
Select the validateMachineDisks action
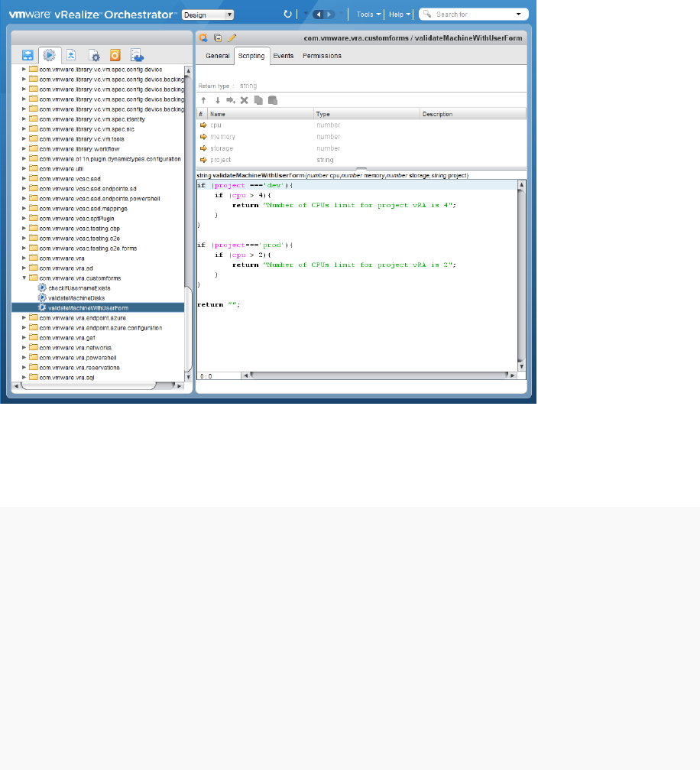[76, 298]
